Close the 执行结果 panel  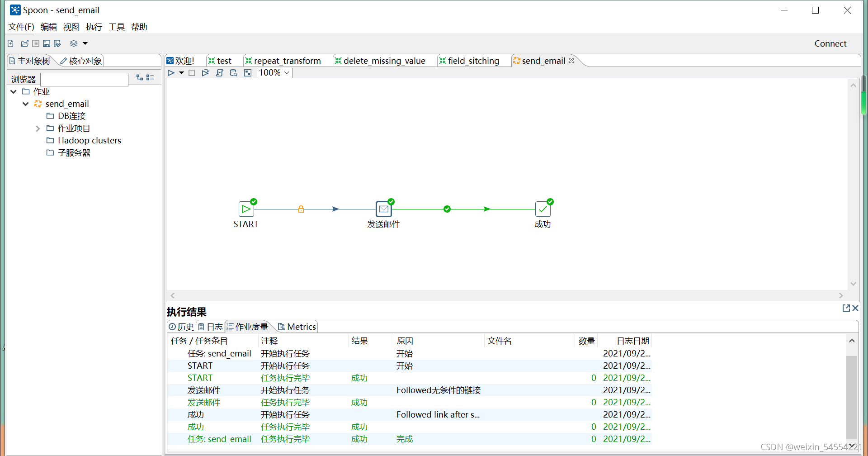pos(855,308)
